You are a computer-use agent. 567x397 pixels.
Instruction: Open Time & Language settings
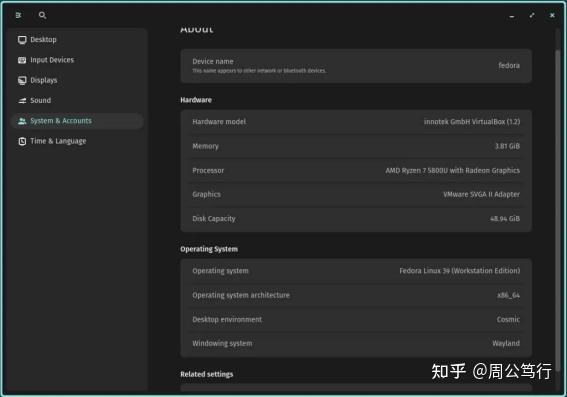(x=77, y=141)
